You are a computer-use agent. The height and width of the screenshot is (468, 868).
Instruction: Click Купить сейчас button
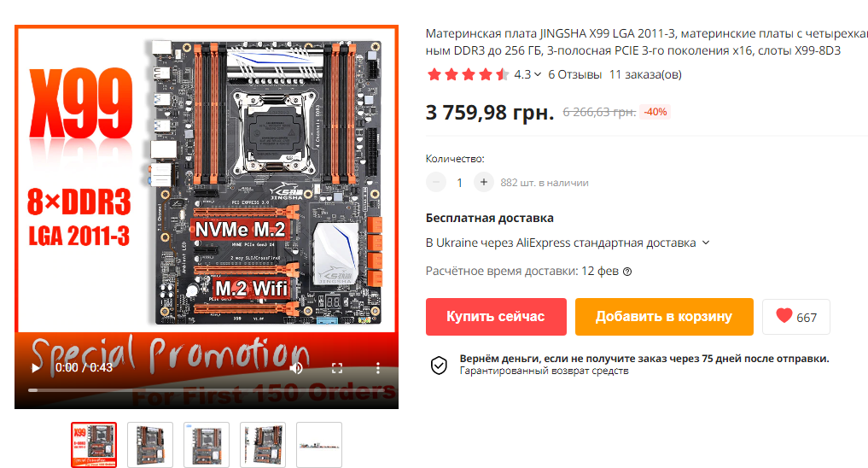pyautogui.click(x=496, y=317)
